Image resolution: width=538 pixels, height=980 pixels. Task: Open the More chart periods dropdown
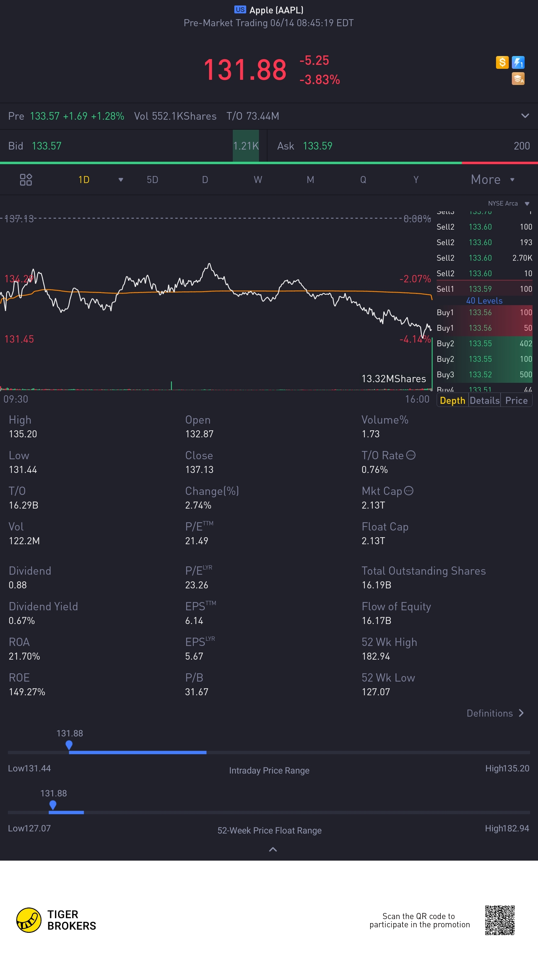coord(493,180)
